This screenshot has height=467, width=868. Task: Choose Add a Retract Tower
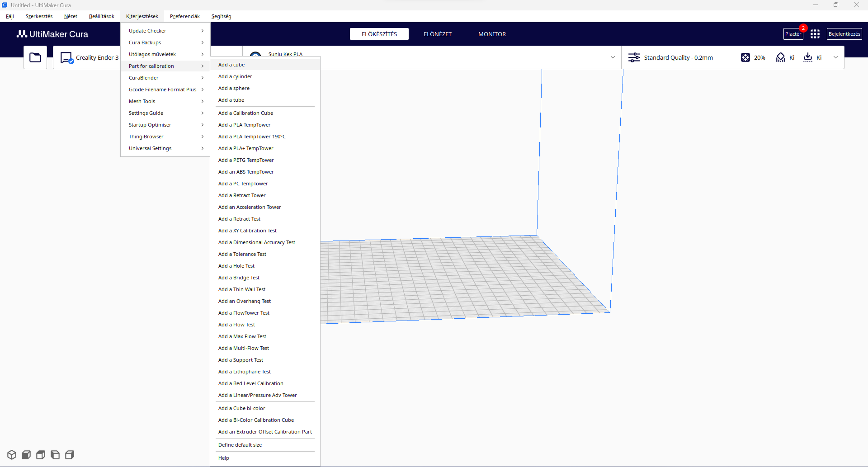(x=265, y=195)
